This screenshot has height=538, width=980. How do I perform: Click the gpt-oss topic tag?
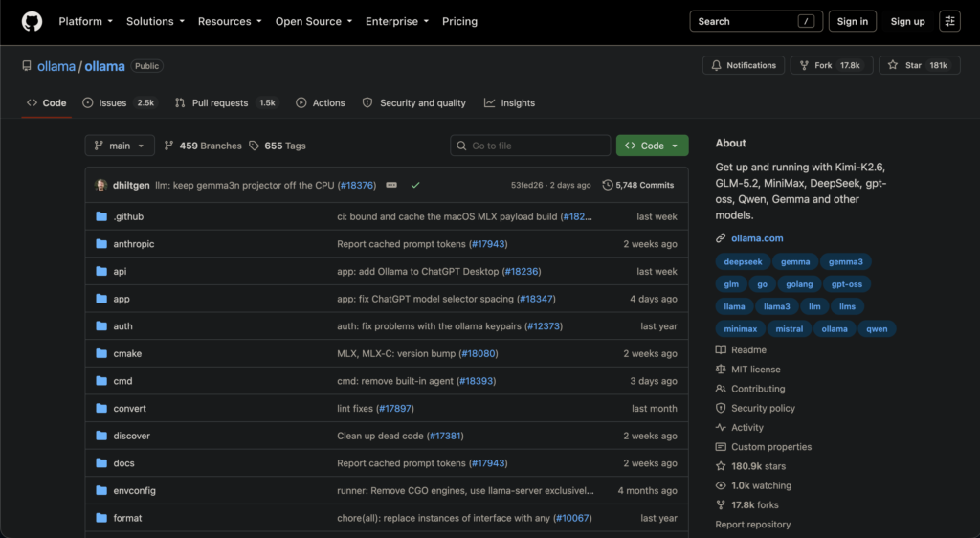pyautogui.click(x=846, y=284)
